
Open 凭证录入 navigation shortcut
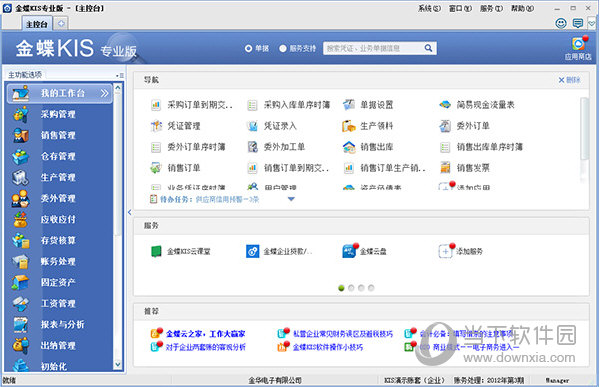[272, 126]
